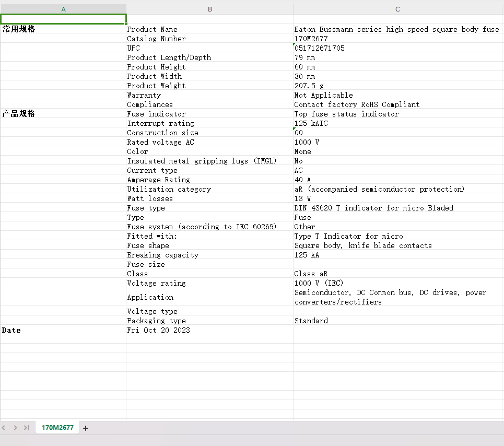This screenshot has width=504, height=446.
Task: Select the 'Voltage rating' cell
Action: [209, 283]
